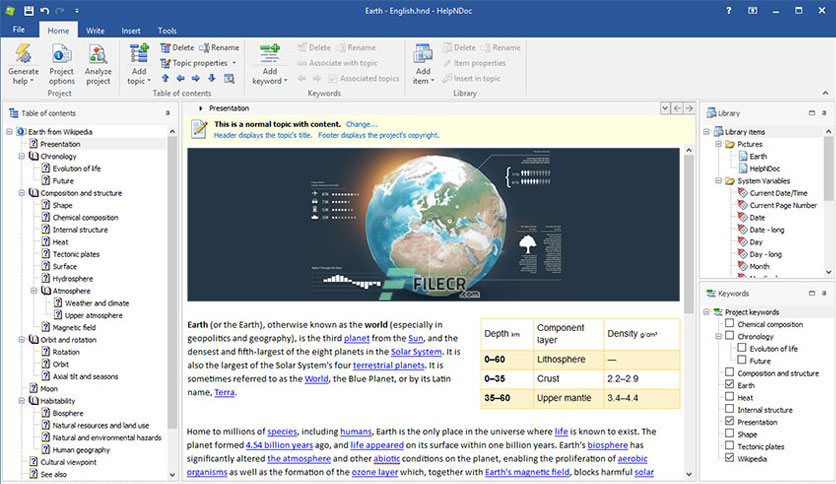Screen dimensions: 836x484
Task: Check the Tectonic plates keyword
Action: pos(729,446)
